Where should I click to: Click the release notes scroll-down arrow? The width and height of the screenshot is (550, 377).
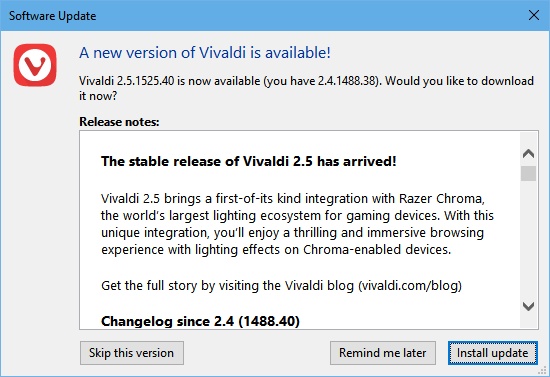[x=528, y=306]
